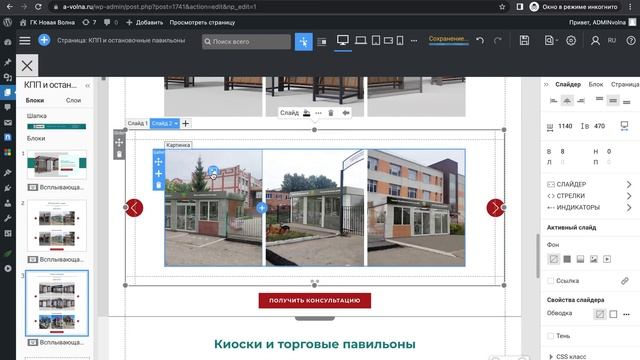This screenshot has height=360, width=640.
Task: Delete slide using trash icon in Слайд toolbar
Action: tap(331, 113)
